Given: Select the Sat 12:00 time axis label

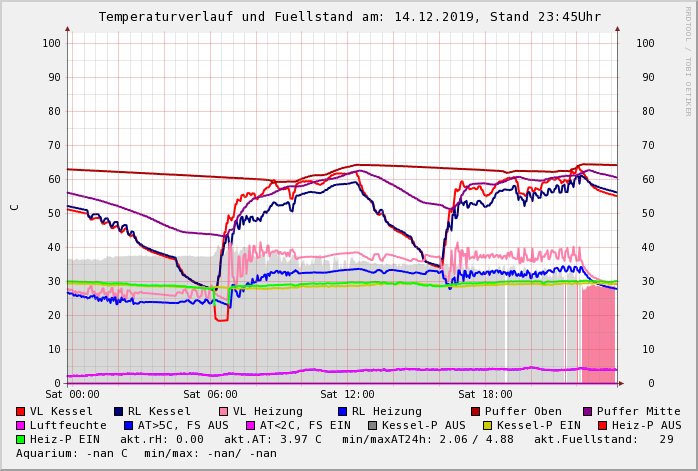Looking at the screenshot, I should point(347,395).
